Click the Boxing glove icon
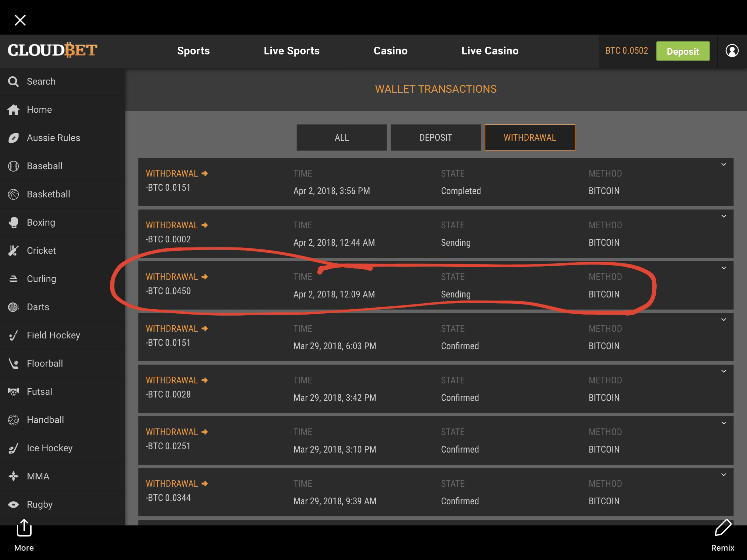The height and width of the screenshot is (560, 747). [x=13, y=223]
